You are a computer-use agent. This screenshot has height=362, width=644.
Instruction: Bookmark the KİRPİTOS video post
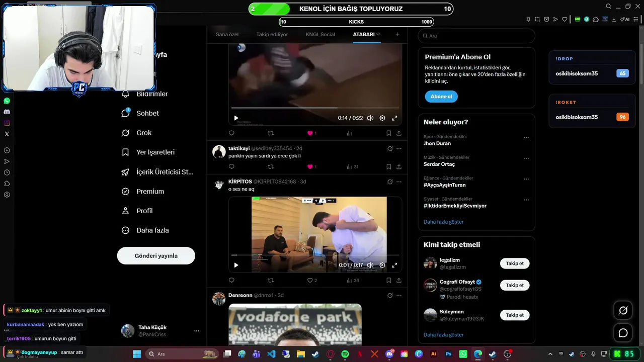389,281
